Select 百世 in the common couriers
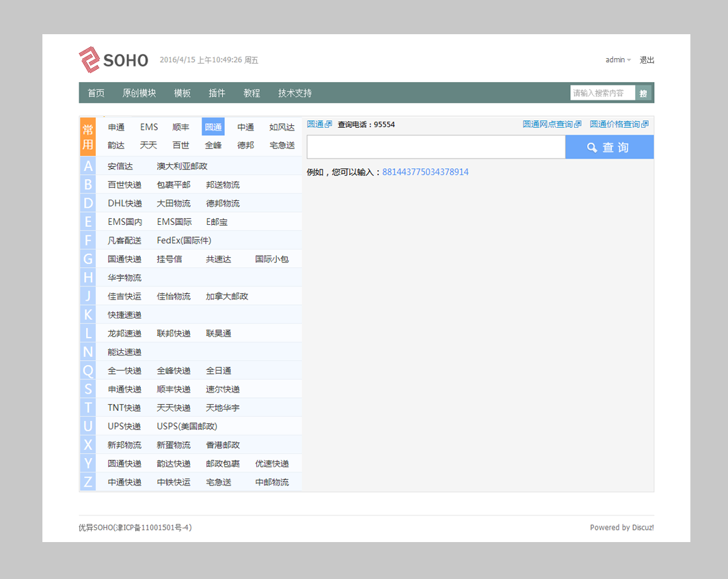This screenshot has height=579, width=728. pyautogui.click(x=180, y=146)
